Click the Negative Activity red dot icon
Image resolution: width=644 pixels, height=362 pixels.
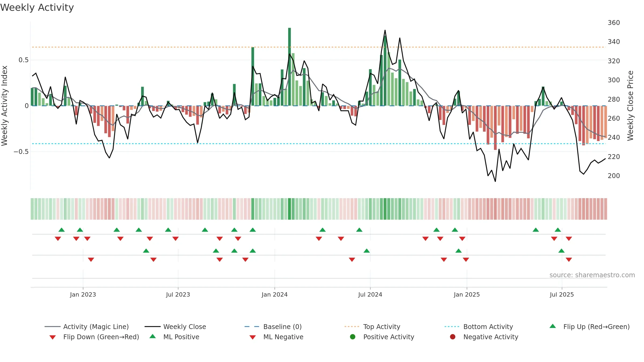click(x=453, y=337)
